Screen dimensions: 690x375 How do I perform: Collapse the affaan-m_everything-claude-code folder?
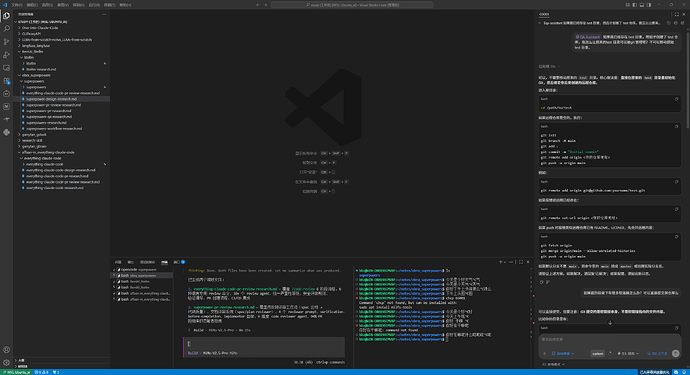(x=48, y=152)
